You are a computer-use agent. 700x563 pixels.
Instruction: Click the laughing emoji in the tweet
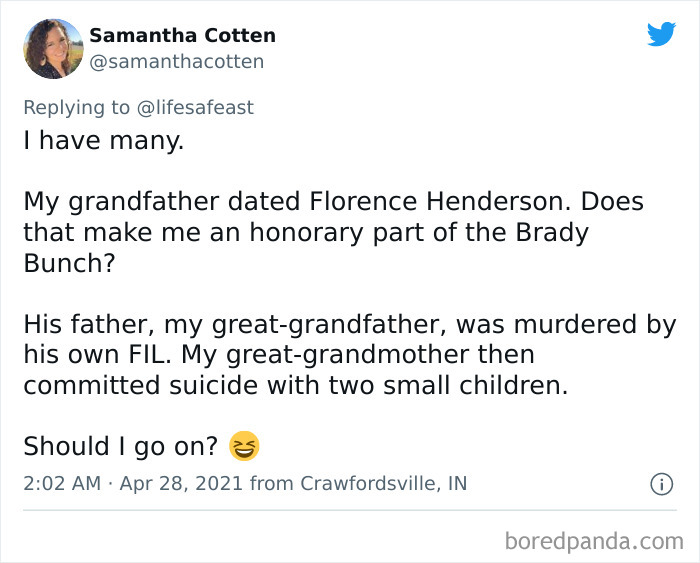tap(243, 446)
